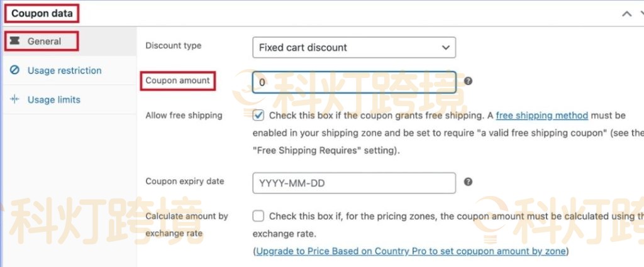Uncheck the Allow free shipping checkbox
This screenshot has height=267, width=644.
coord(258,116)
